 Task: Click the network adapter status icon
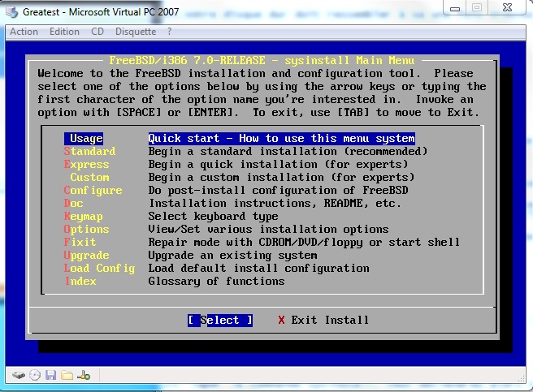pyautogui.click(x=84, y=375)
